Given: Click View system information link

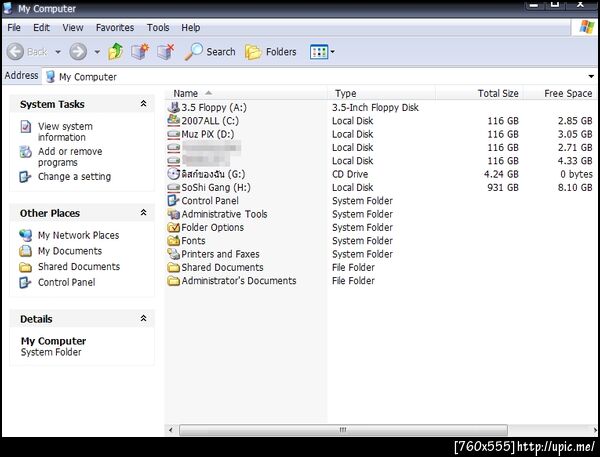Looking at the screenshot, I should [x=65, y=132].
